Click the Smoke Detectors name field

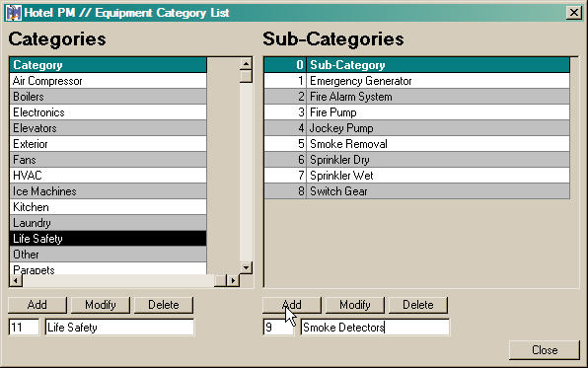pos(375,328)
